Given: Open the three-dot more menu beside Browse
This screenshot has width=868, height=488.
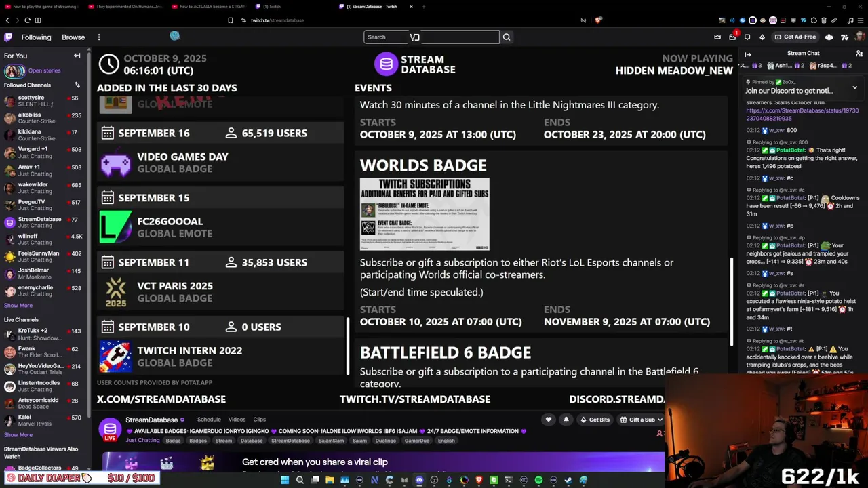Looking at the screenshot, I should 99,37.
